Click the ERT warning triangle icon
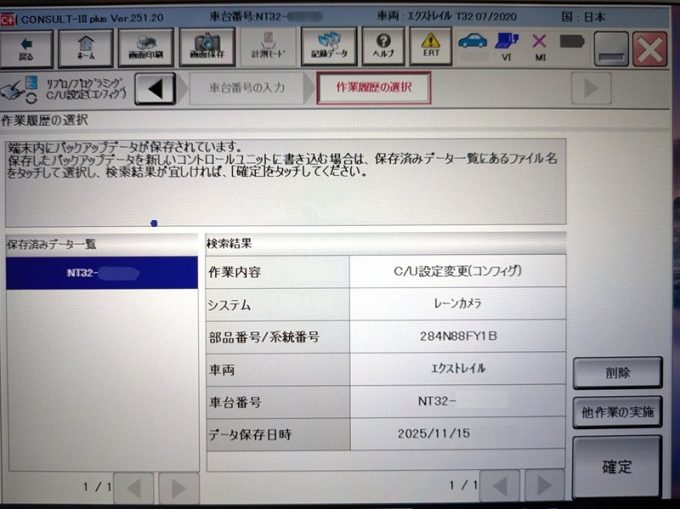The height and width of the screenshot is (509, 680). (430, 47)
